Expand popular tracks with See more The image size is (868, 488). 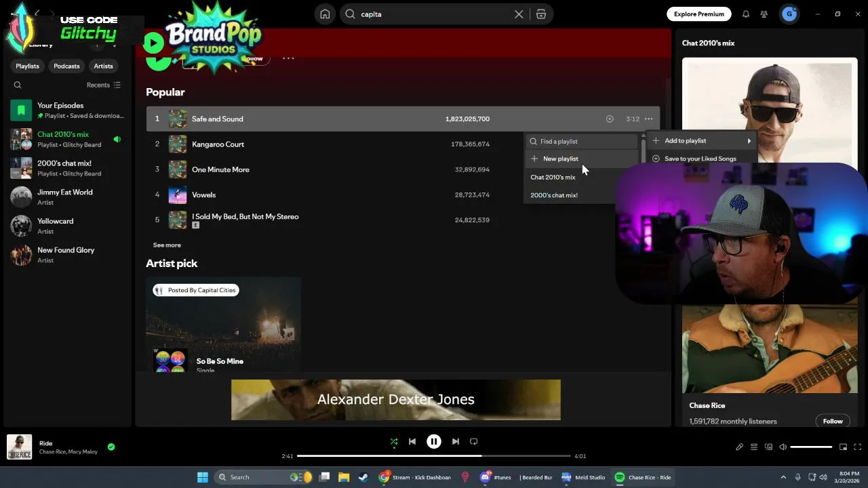pyautogui.click(x=167, y=245)
